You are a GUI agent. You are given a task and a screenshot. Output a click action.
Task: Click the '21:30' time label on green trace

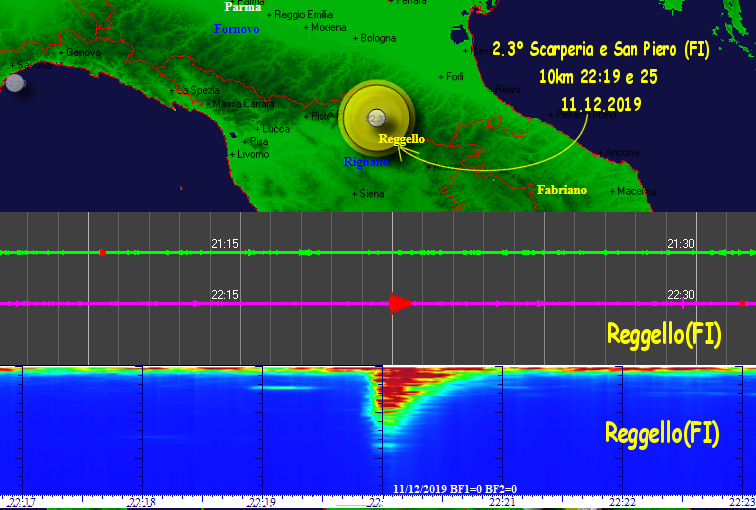(681, 243)
